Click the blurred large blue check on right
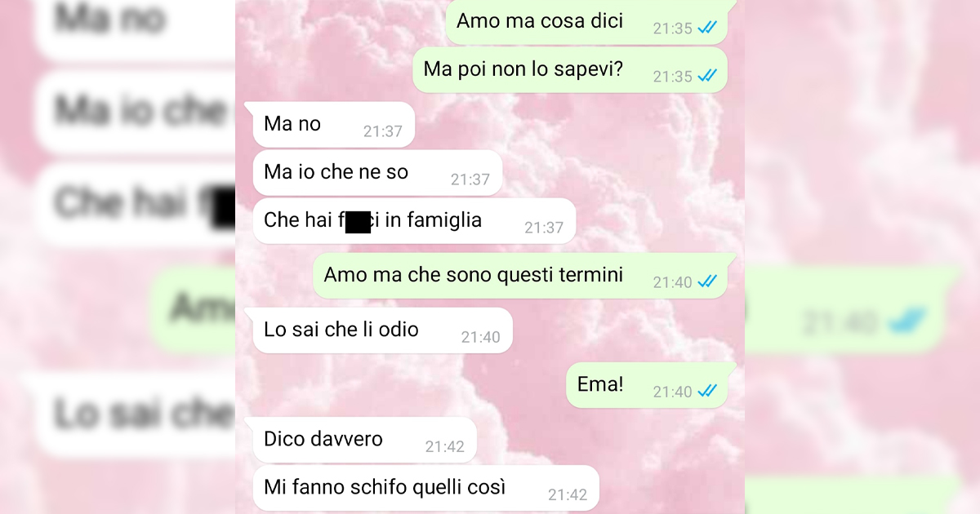This screenshot has width=980, height=514. pyautogui.click(x=908, y=320)
